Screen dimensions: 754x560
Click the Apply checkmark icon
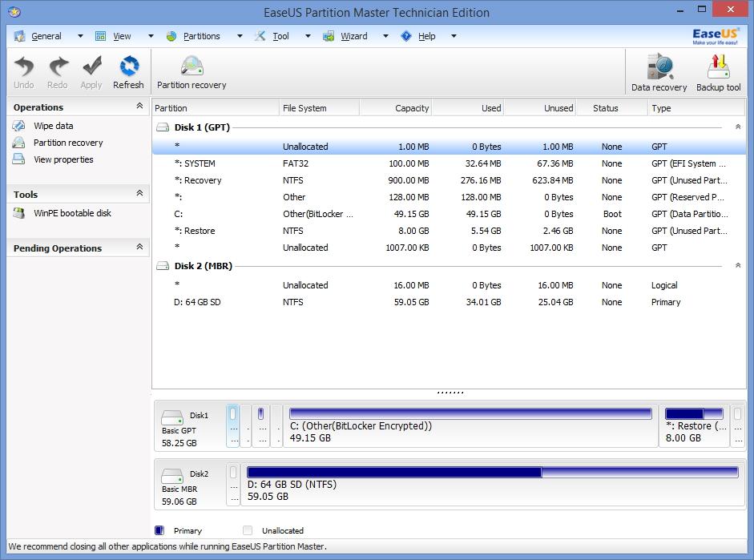point(91,66)
